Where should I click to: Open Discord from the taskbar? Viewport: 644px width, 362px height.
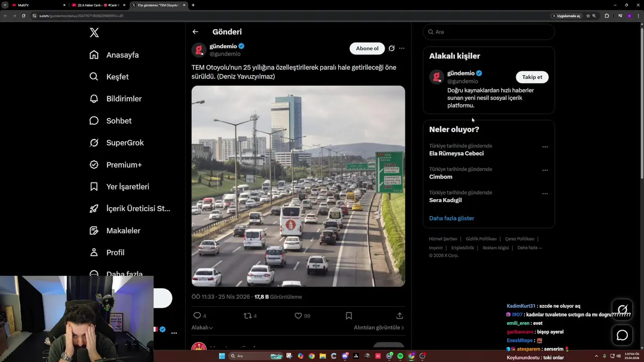pos(345,356)
